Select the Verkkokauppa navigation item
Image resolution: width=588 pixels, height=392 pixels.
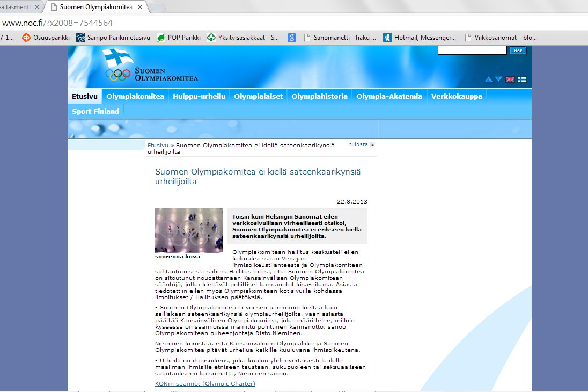pyautogui.click(x=457, y=97)
